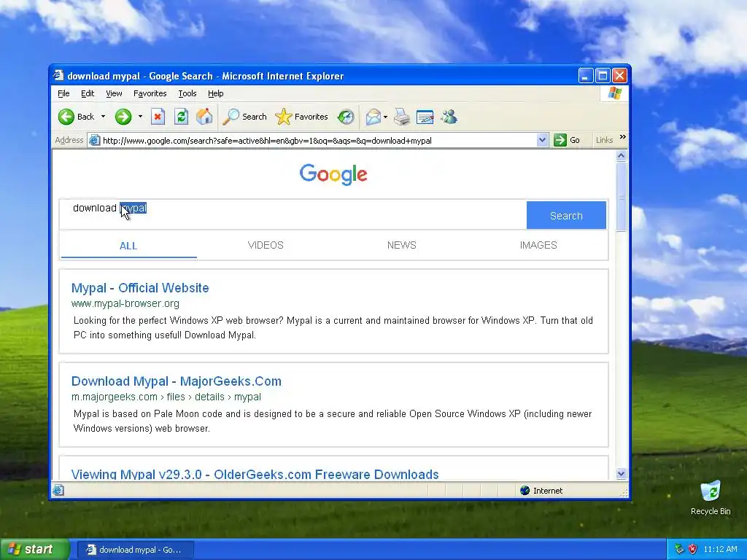Minimize the Internet Explorer window
This screenshot has height=560, width=747.
[586, 75]
